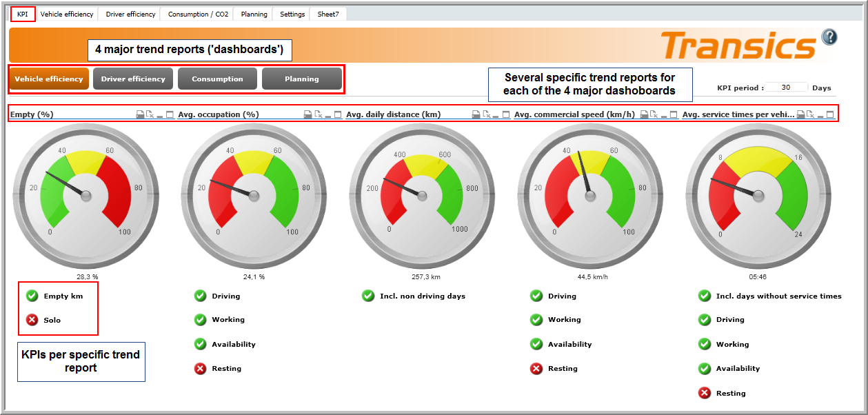Switch to the Consumption / CO2 tab
Image resolution: width=868 pixels, height=415 pixels.
198,14
